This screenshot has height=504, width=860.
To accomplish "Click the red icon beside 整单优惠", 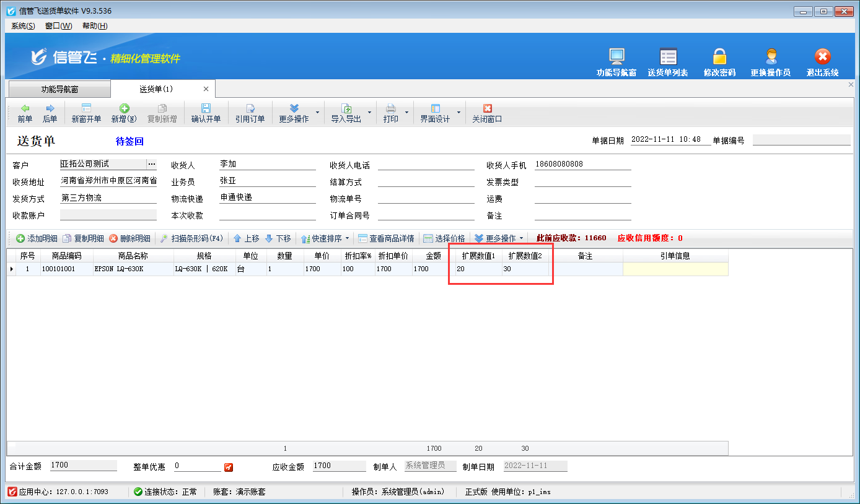I will coord(228,466).
